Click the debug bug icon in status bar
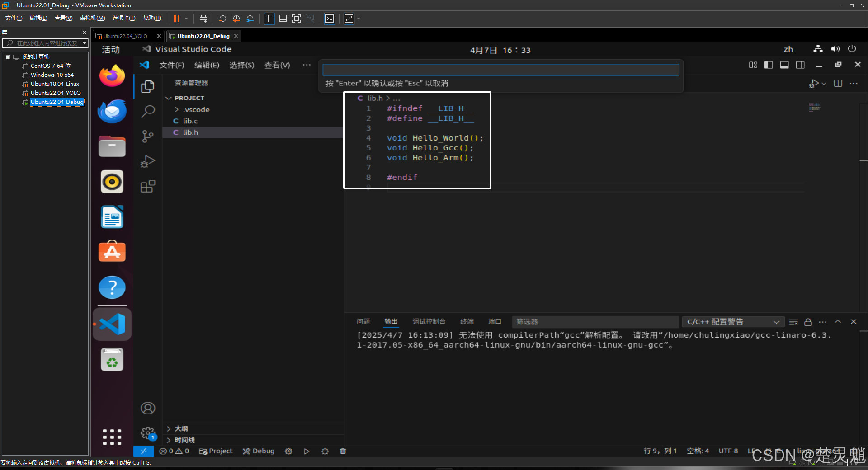This screenshot has height=470, width=868. click(x=325, y=451)
